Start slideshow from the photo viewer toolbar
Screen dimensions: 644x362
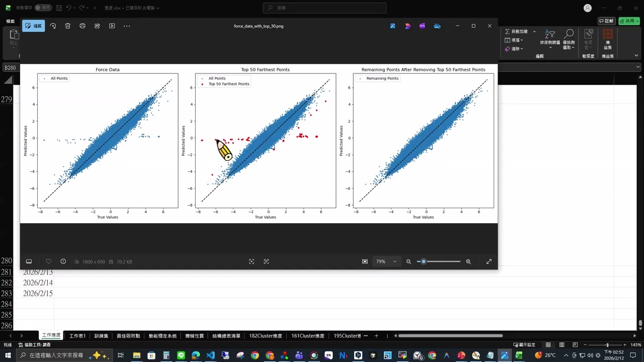click(x=112, y=26)
